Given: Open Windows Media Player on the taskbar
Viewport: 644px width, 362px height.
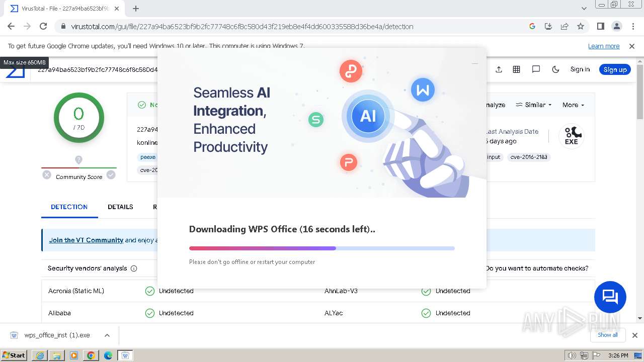Looking at the screenshot, I should pos(74,355).
